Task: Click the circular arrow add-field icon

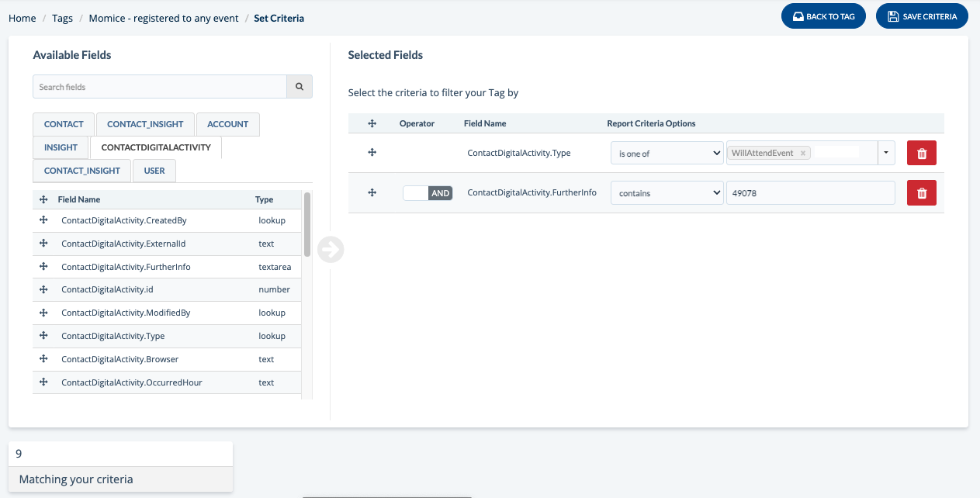Action: pyautogui.click(x=331, y=250)
